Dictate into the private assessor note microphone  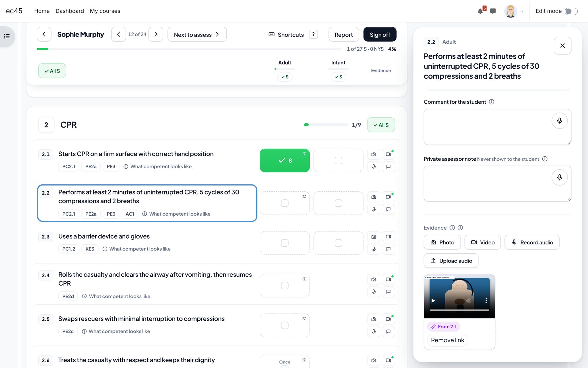[x=560, y=177]
